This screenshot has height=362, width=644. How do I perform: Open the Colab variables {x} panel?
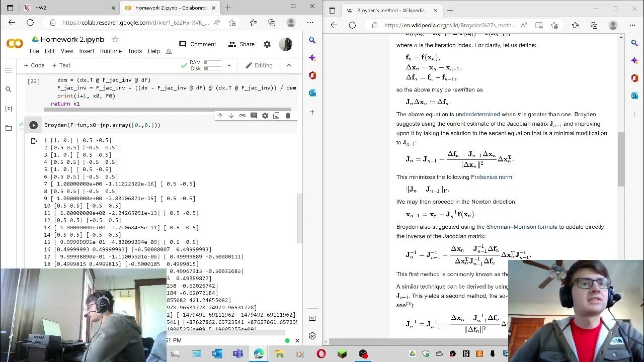coord(8,108)
